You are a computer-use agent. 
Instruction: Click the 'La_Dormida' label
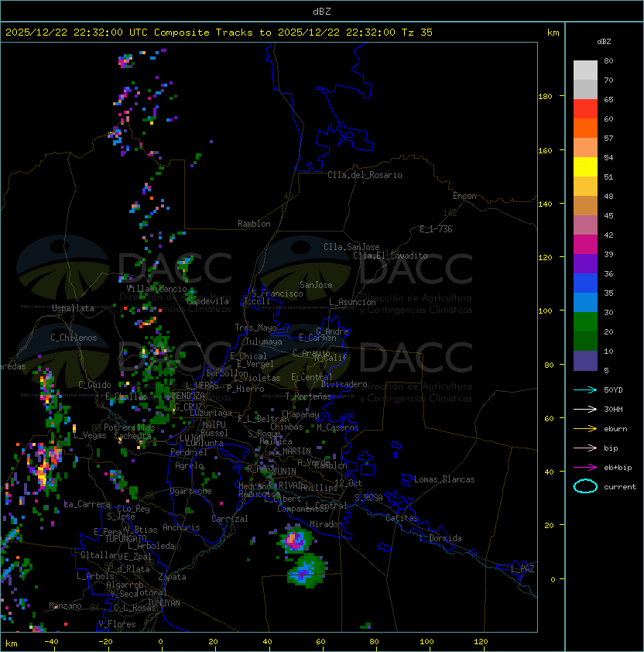(x=440, y=538)
